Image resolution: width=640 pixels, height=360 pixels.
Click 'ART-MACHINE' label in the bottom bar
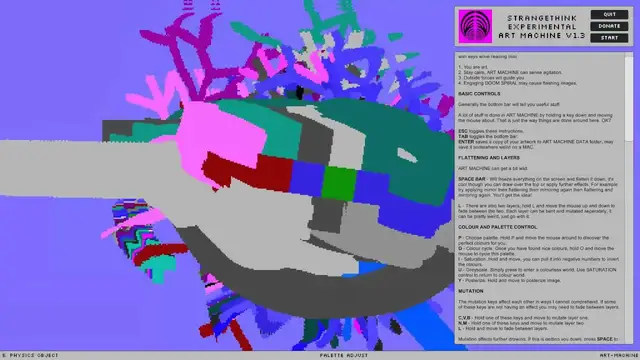point(619,356)
